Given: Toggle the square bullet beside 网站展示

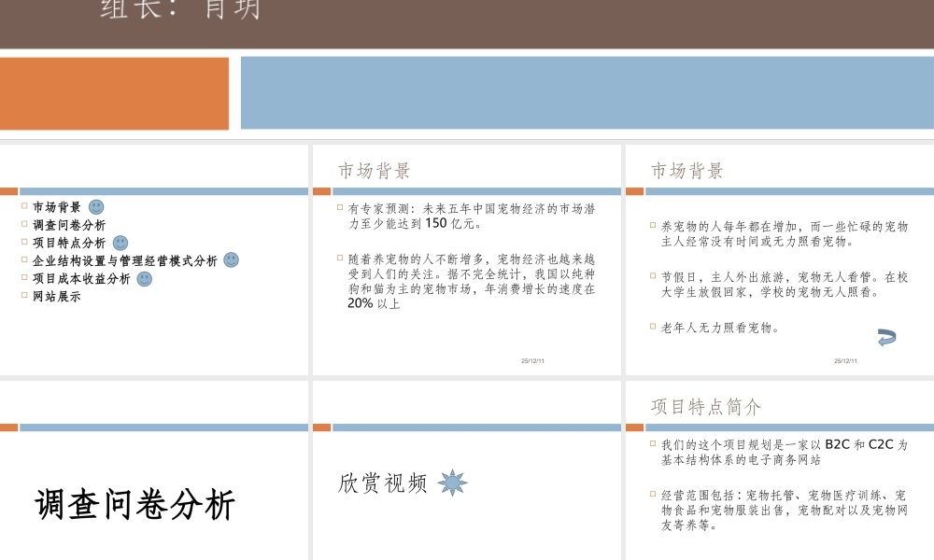Looking at the screenshot, I should click(23, 295).
